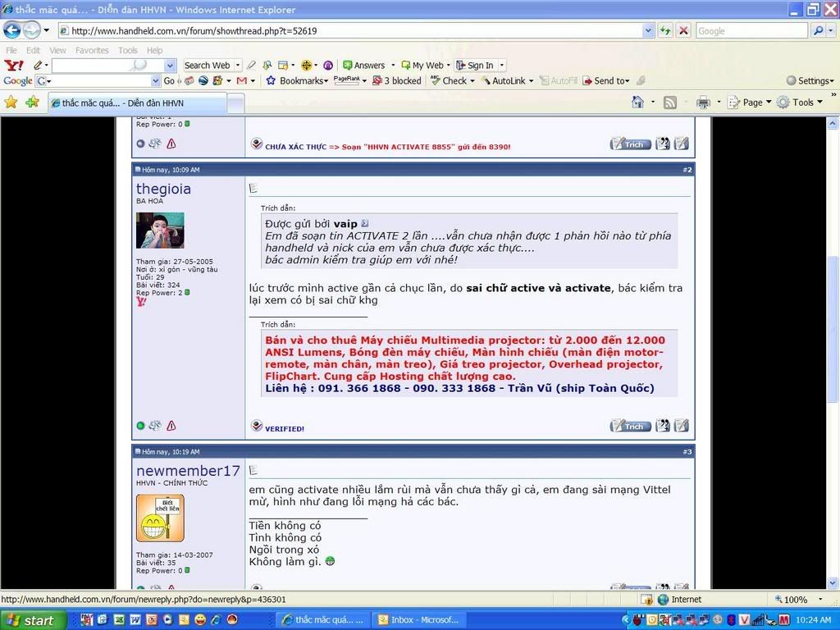Viewport: 840px width, 630px height.
Task: Click the Add to Favorites icon
Action: click(x=32, y=102)
